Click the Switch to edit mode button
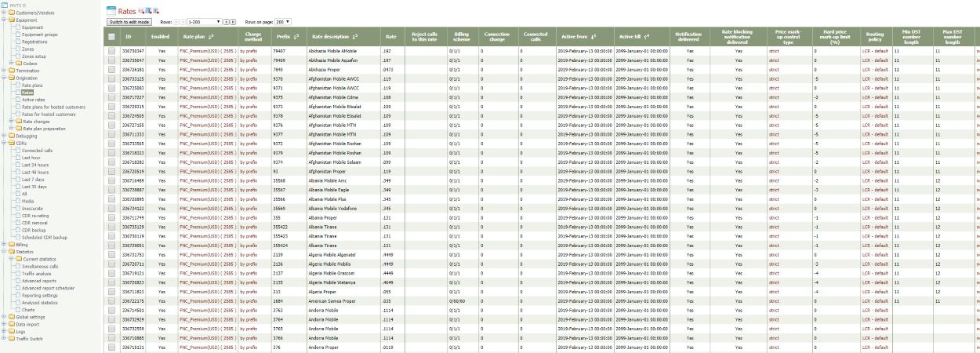980x353 pixels. [x=129, y=22]
